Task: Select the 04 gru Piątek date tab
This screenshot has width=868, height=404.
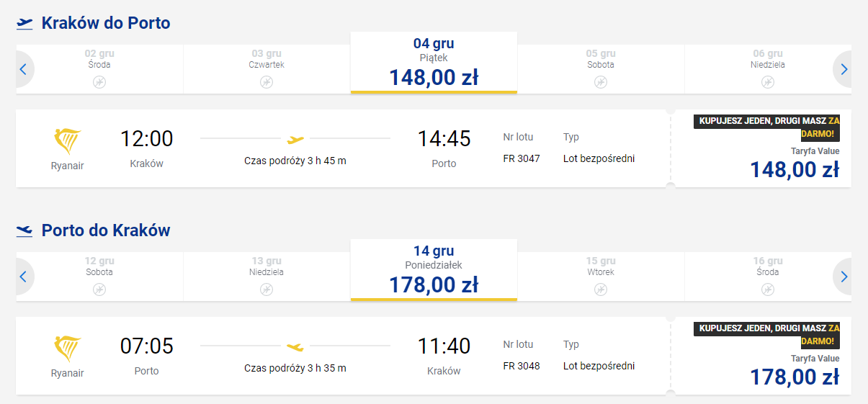Action: [x=434, y=63]
